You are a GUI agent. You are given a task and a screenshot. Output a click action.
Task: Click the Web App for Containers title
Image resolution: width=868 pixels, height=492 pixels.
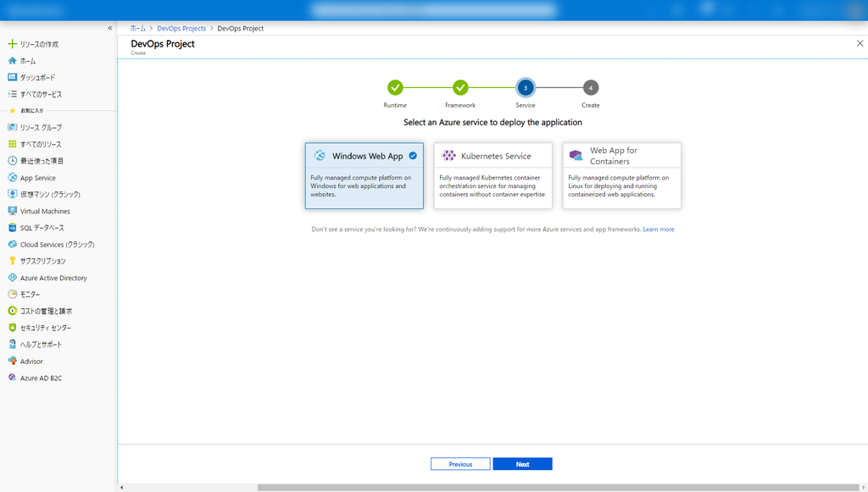click(x=614, y=155)
